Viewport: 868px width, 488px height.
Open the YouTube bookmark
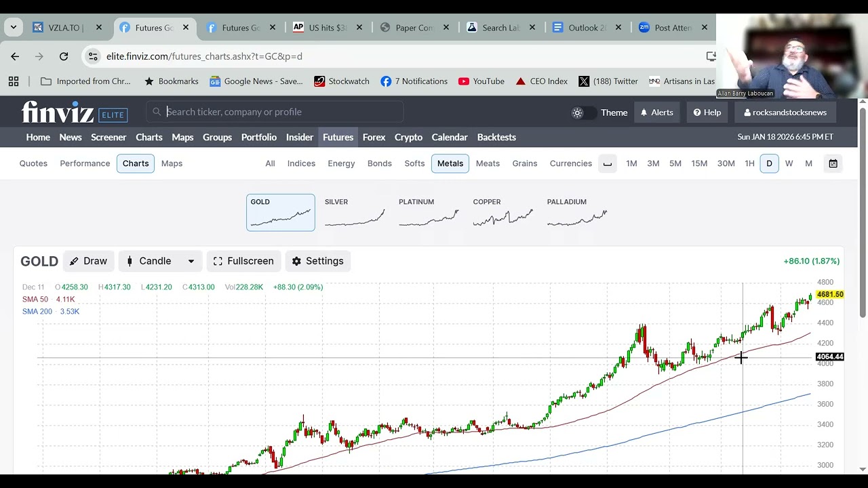(x=481, y=81)
